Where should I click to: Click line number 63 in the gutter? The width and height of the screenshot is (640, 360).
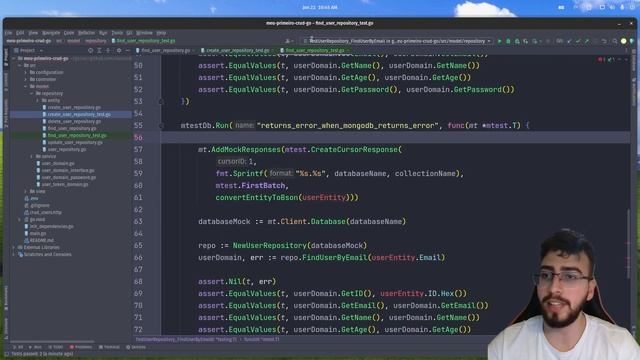138,221
